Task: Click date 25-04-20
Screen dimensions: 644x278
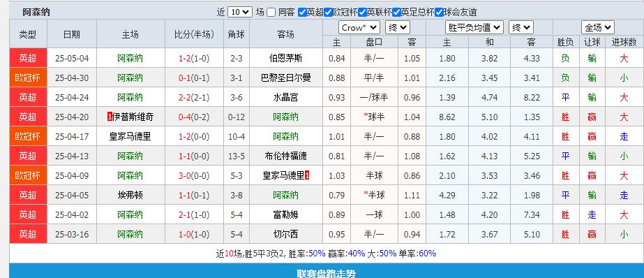Action: (72, 117)
